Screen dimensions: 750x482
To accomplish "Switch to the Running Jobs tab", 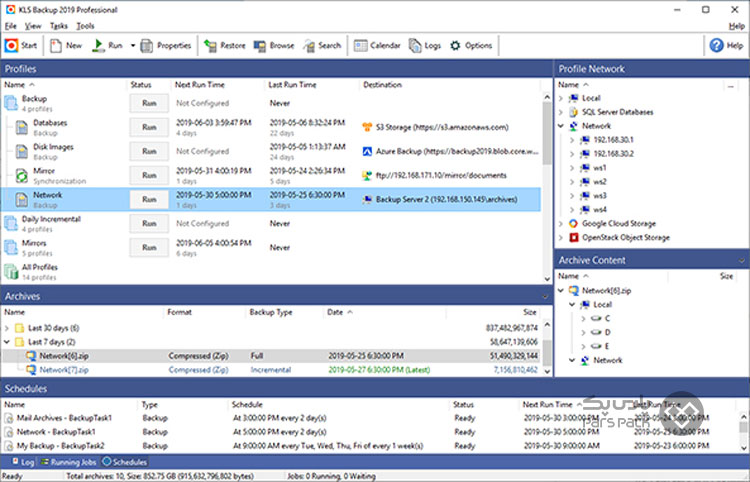I will pyautogui.click(x=68, y=462).
